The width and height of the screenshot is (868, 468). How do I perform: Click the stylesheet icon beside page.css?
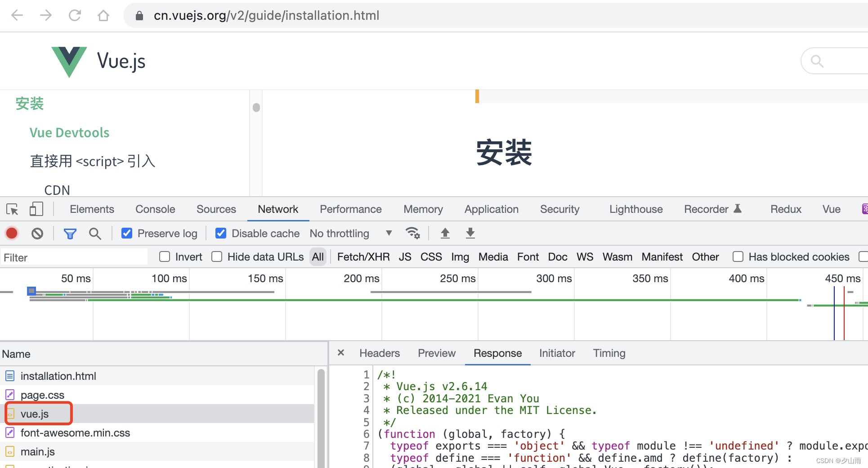click(x=10, y=395)
